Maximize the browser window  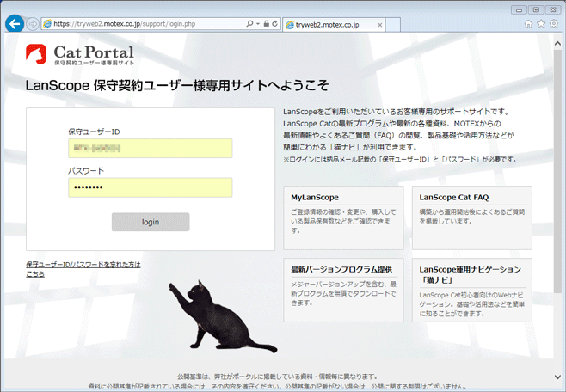536,9
